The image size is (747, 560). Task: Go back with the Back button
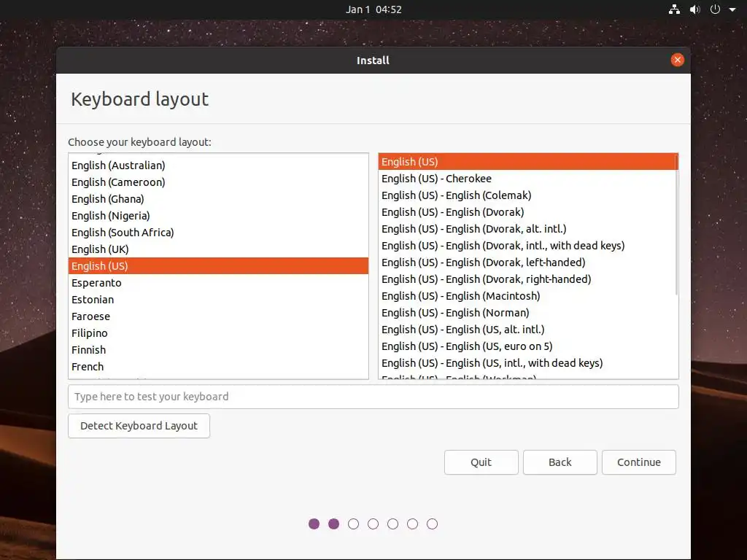[560, 462]
